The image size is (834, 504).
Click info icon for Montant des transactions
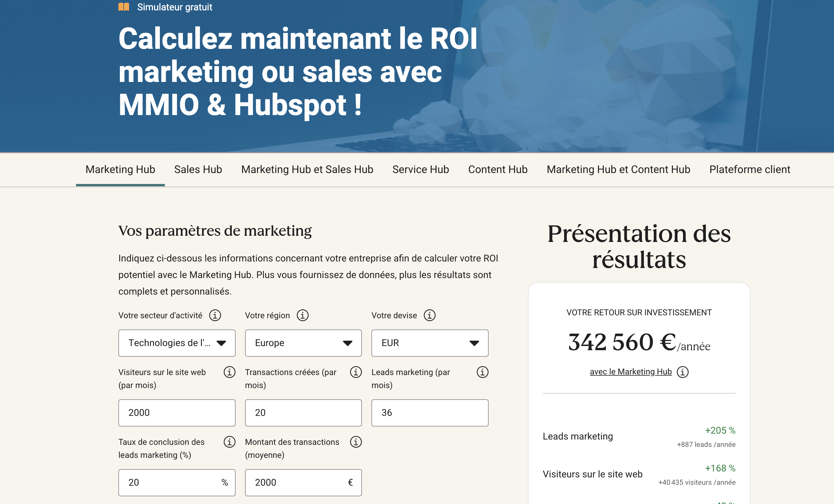tap(356, 442)
